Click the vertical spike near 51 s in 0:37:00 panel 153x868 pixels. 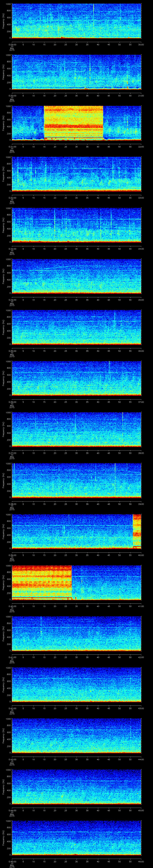122,426
